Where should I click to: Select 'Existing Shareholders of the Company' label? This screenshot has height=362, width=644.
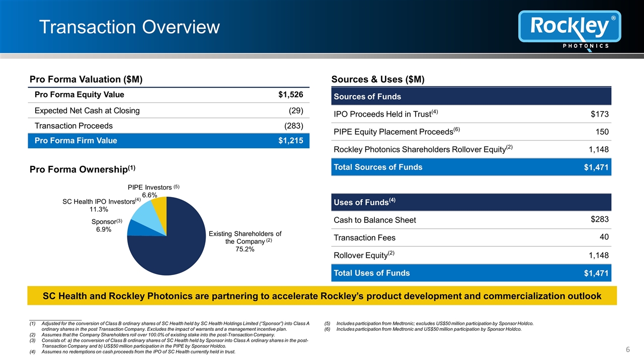(x=245, y=237)
